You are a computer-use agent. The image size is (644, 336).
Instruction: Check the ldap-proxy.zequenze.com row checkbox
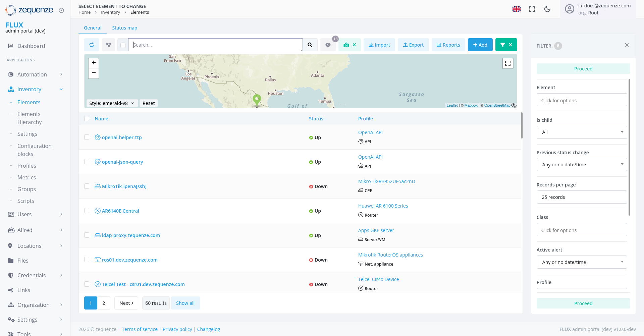point(87,235)
